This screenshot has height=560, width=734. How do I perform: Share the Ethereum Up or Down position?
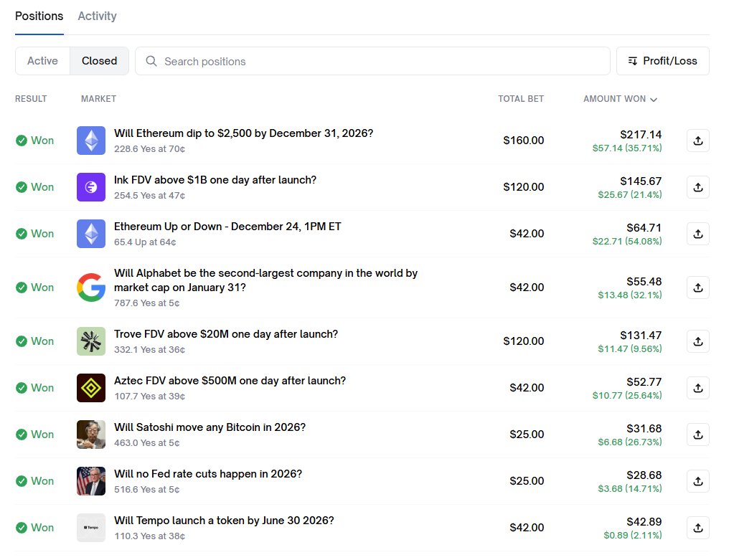click(x=697, y=234)
